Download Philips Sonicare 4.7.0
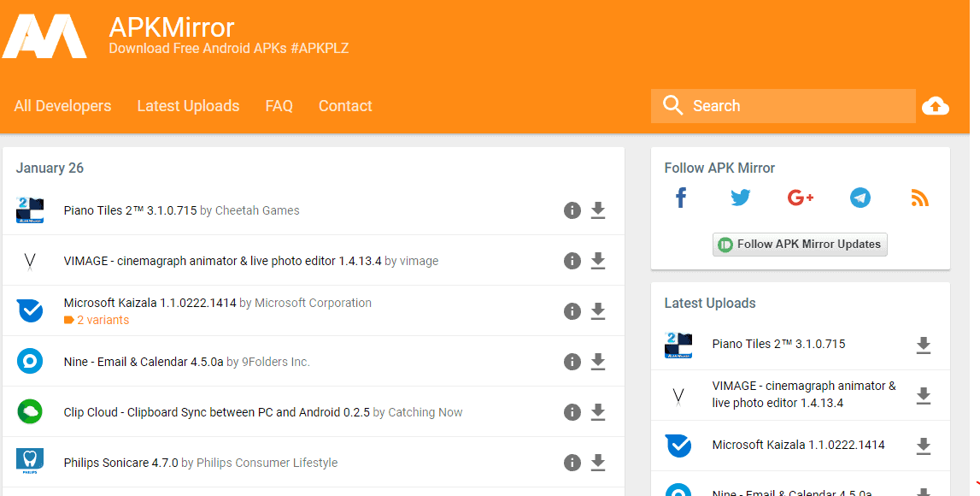 point(598,462)
